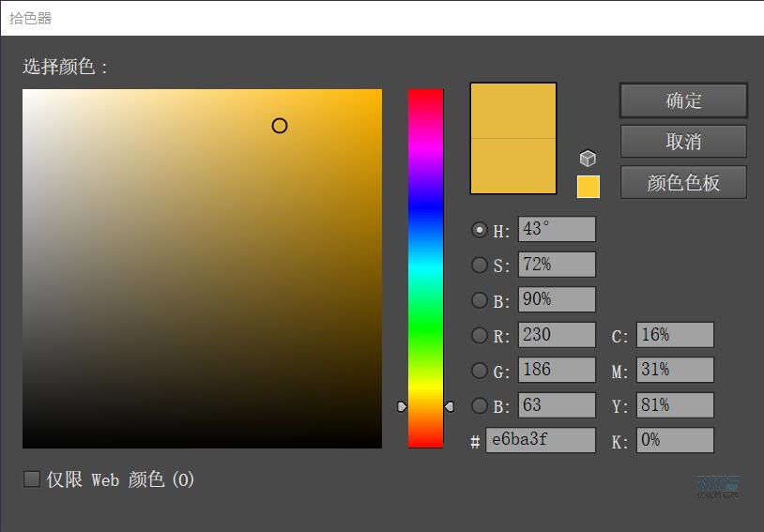The width and height of the screenshot is (764, 532).
Task: Open the 颜色色板 color swatches button
Action: click(683, 182)
